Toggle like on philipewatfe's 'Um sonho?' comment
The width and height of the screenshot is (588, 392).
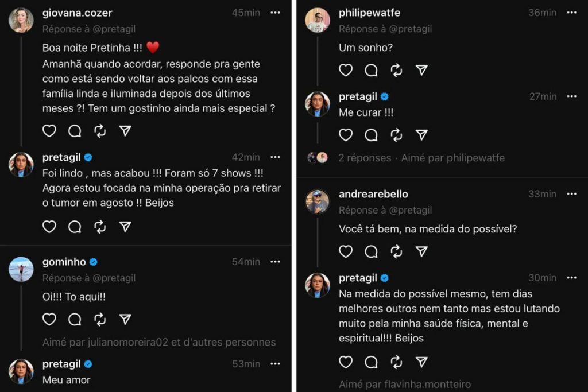pyautogui.click(x=346, y=69)
